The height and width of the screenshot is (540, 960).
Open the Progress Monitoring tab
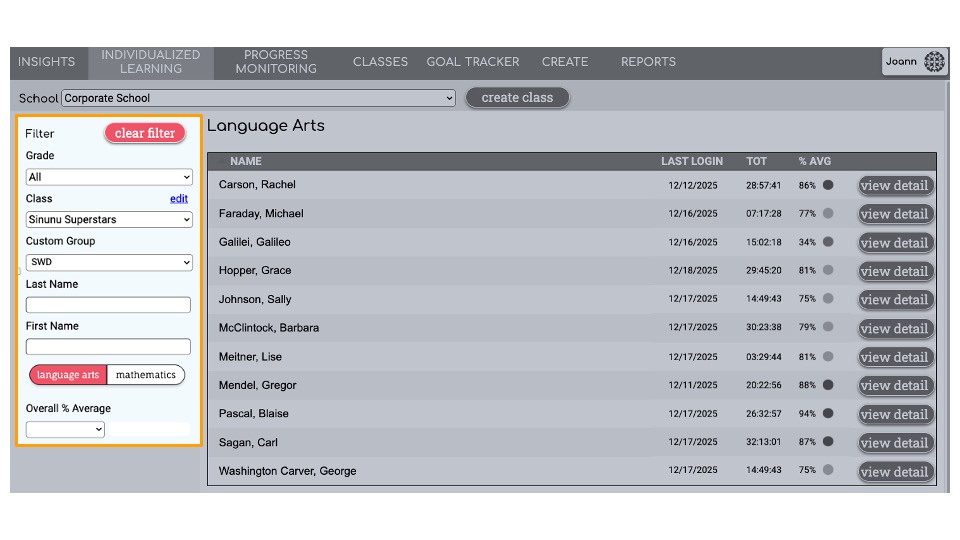point(276,62)
